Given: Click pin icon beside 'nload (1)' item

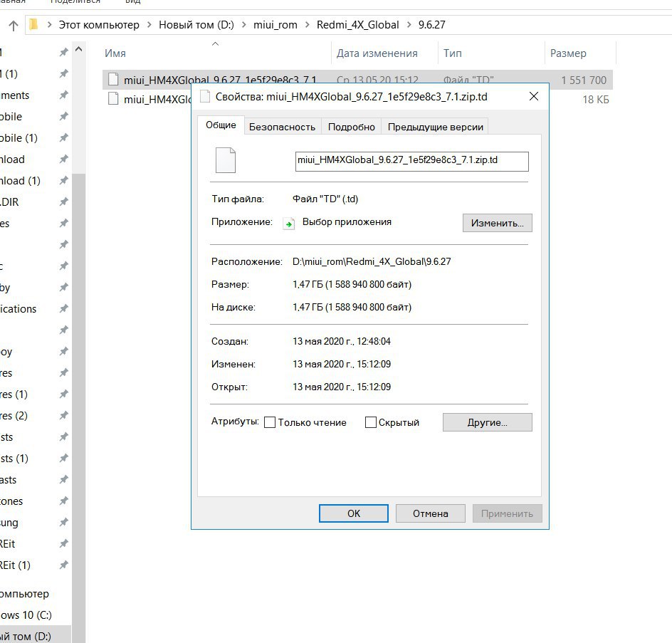Looking at the screenshot, I should click(x=63, y=180).
